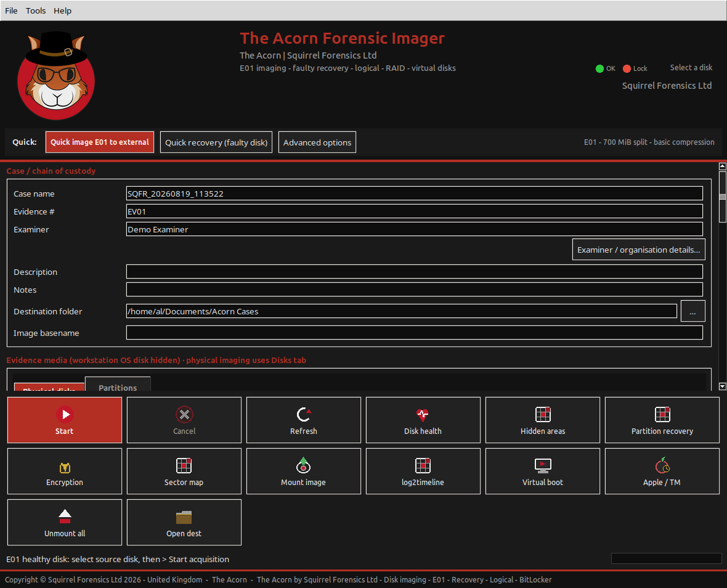Screen dimensions: 727x588
Task: Click the scrollbar up arrow
Action: [x=722, y=166]
